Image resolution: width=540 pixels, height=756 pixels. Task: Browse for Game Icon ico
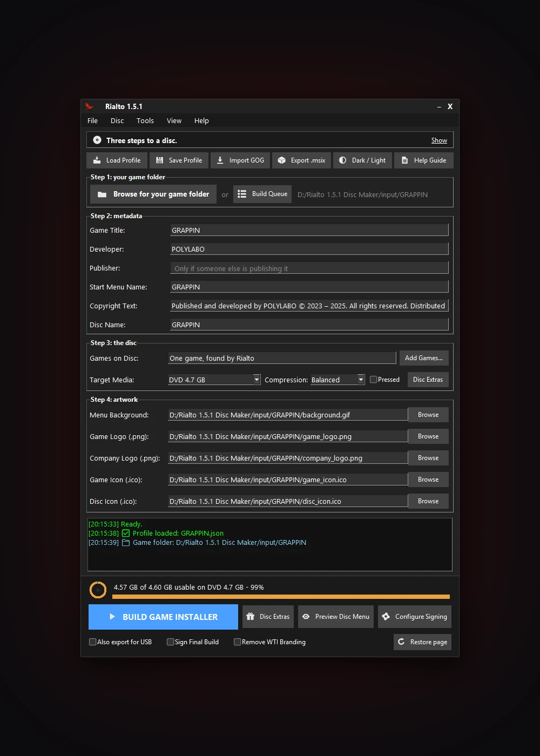coord(428,480)
